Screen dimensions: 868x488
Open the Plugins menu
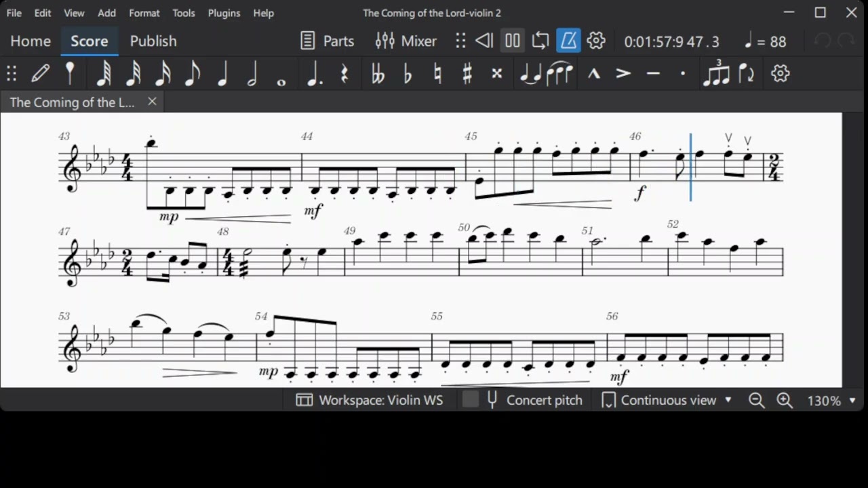pos(224,13)
